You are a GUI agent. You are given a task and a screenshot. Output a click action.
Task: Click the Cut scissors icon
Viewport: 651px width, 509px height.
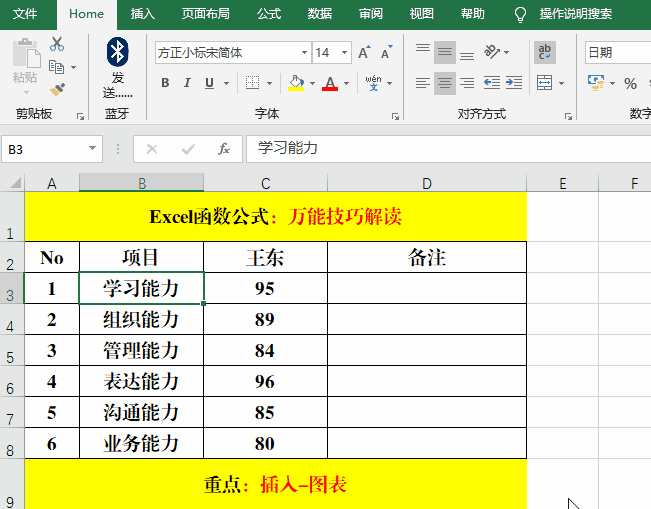[57, 44]
